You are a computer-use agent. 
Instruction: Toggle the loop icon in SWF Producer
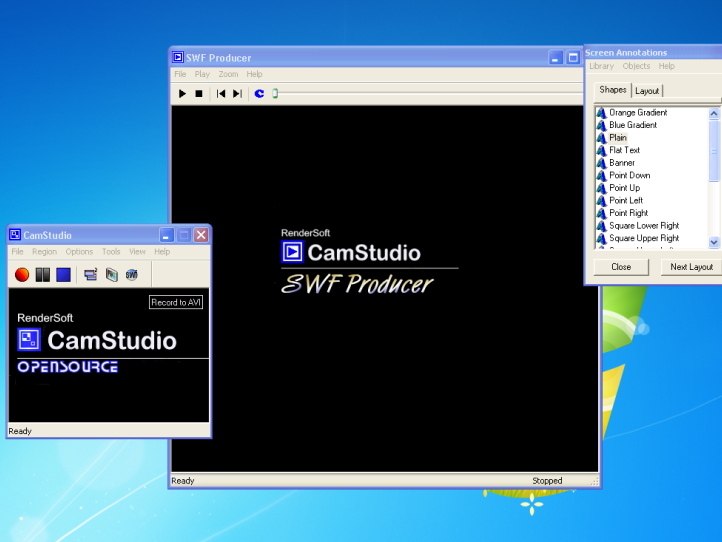(259, 93)
